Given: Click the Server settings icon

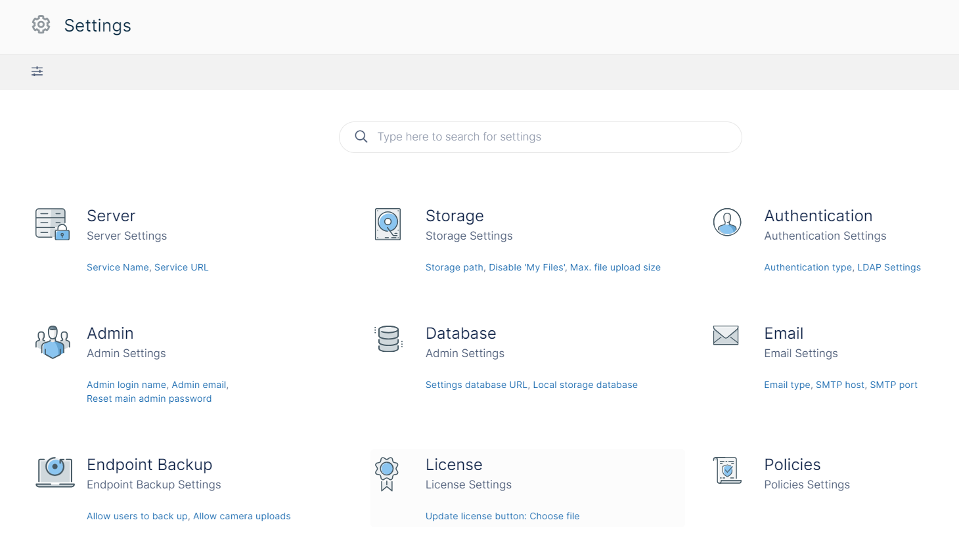Looking at the screenshot, I should (x=53, y=225).
